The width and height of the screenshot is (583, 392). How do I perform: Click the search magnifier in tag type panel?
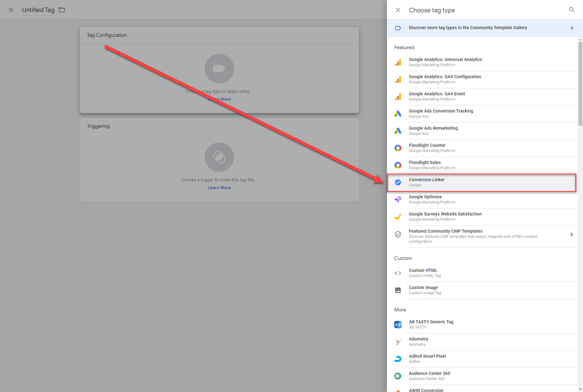(571, 10)
